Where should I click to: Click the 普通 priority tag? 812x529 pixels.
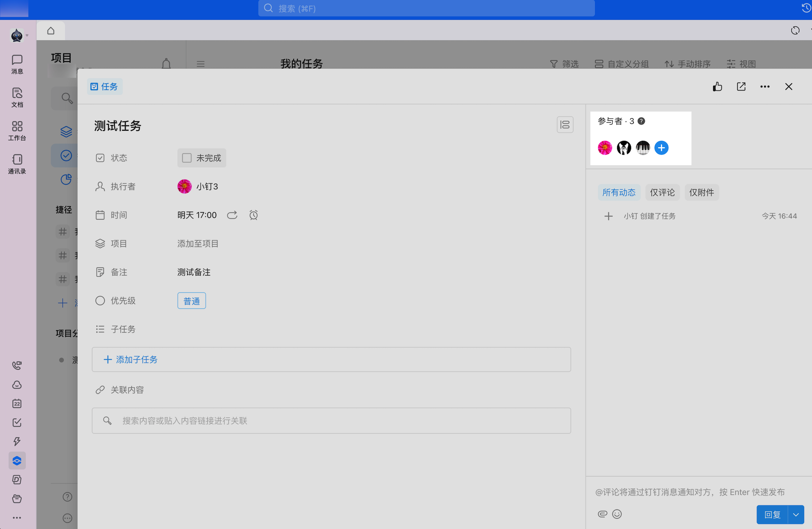tap(192, 301)
